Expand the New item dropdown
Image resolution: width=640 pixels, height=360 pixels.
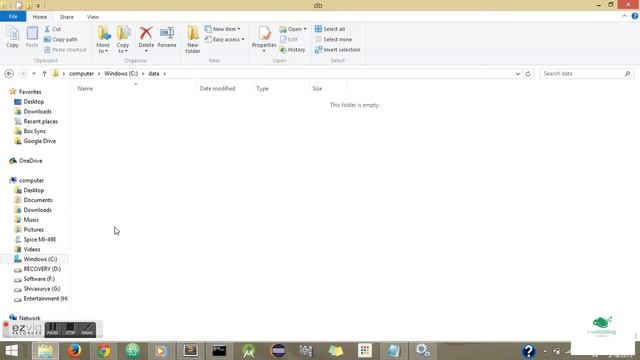(222, 29)
